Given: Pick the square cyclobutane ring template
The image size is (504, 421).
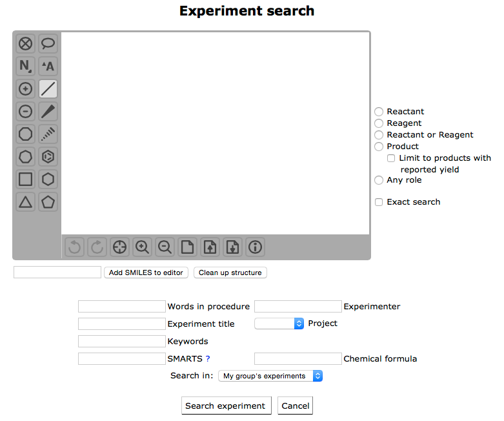Looking at the screenshot, I should 25,179.
